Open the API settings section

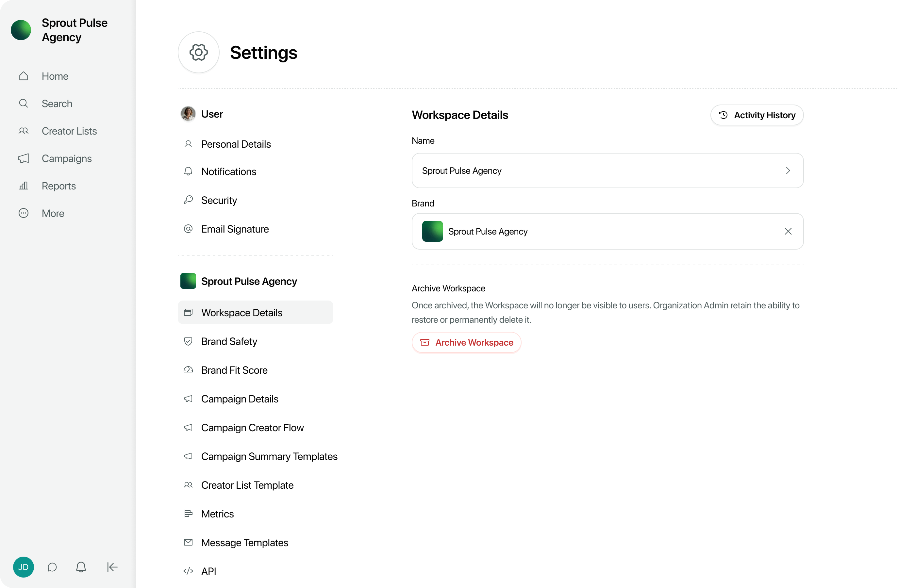(208, 572)
